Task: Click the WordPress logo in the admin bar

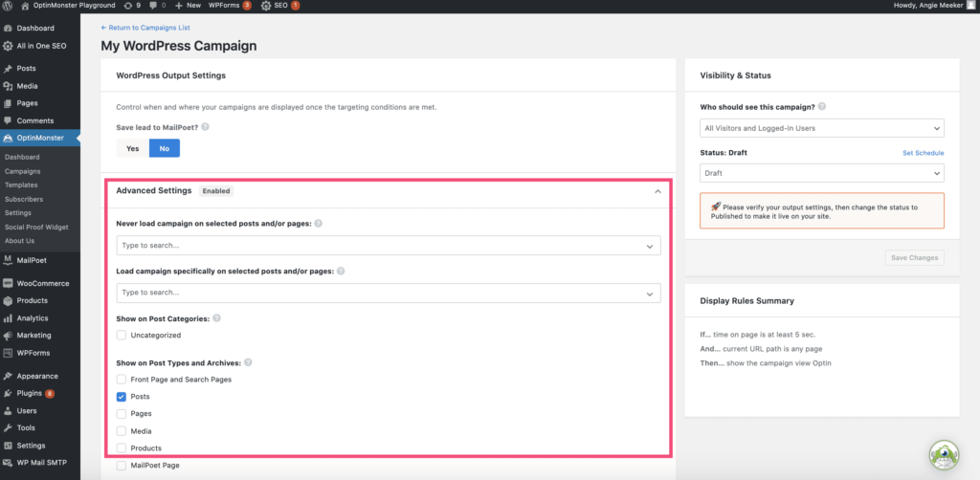Action: [8, 5]
